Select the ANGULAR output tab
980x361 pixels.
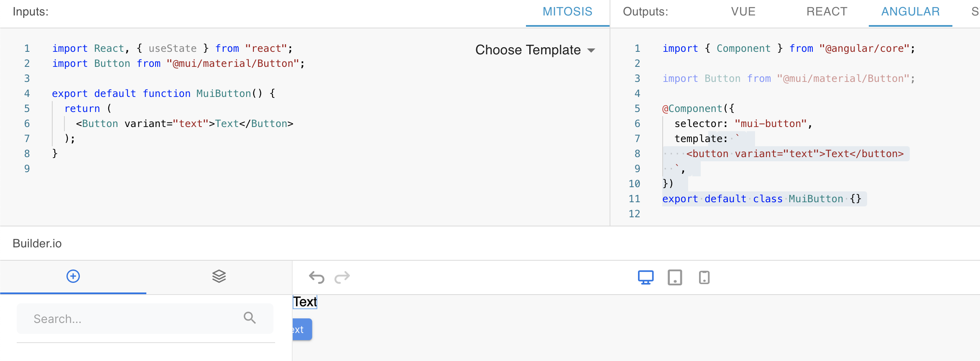coord(910,12)
